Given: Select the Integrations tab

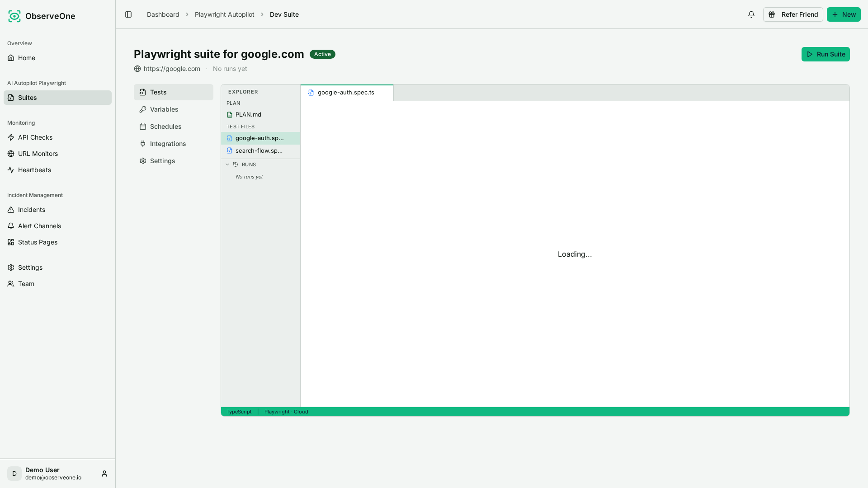Looking at the screenshot, I should click(174, 144).
